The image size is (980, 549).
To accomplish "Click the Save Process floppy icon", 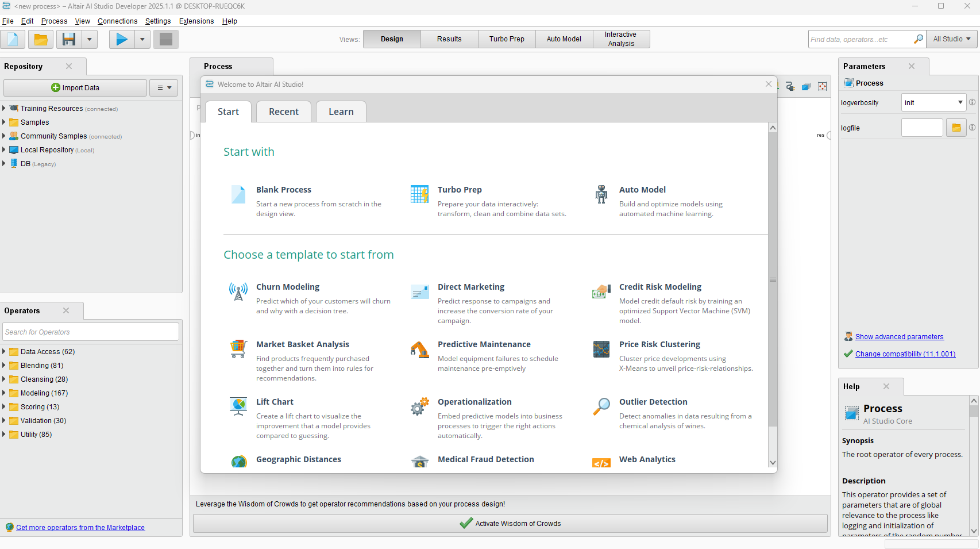I will [69, 39].
